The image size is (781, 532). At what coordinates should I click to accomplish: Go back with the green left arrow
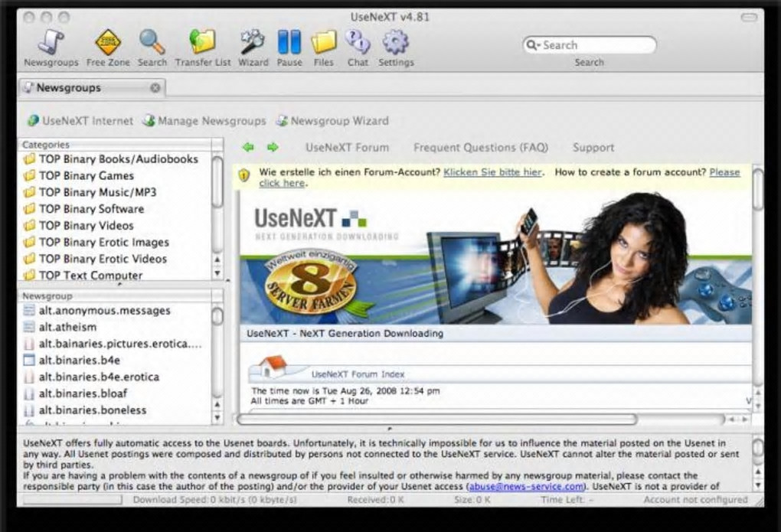[248, 147]
